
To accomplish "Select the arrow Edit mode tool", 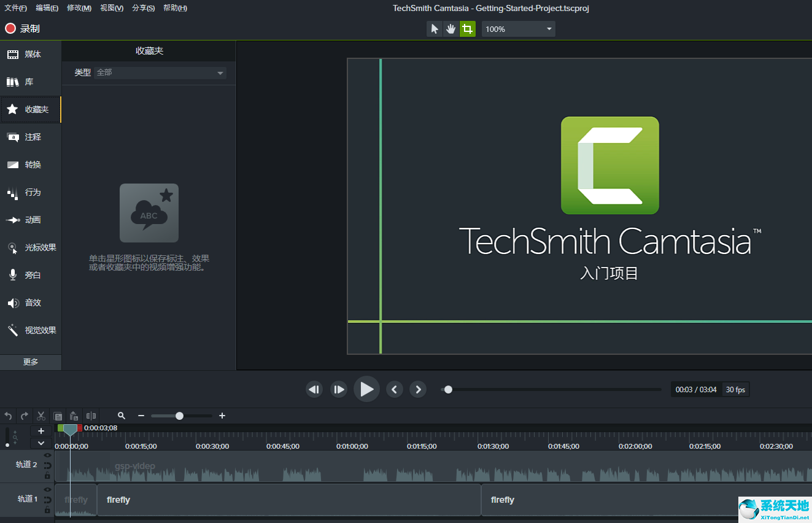I will tap(435, 29).
